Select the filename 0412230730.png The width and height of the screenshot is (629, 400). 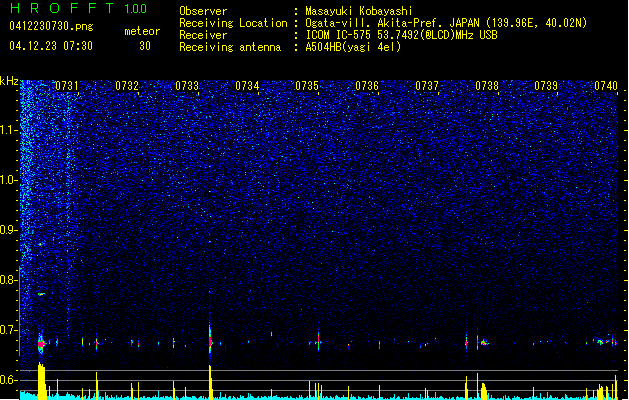tap(51, 26)
